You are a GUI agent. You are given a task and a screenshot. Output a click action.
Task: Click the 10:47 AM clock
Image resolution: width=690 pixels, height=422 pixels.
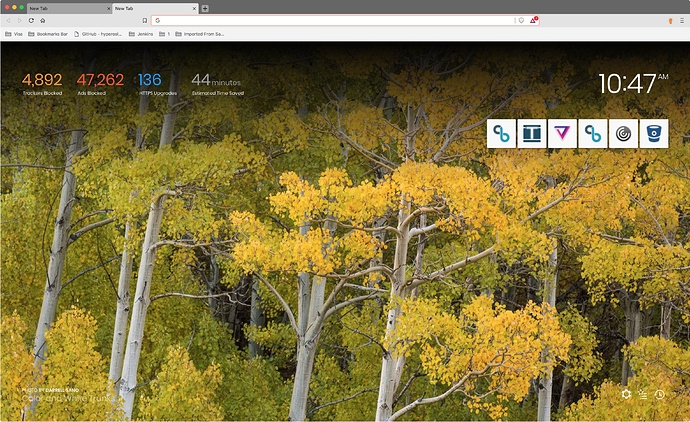(x=633, y=83)
